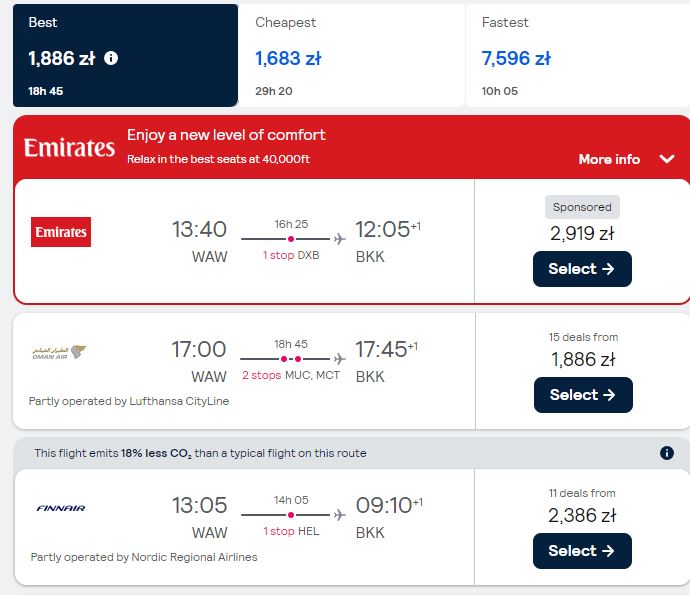Click the Finnair airline logo

[61, 508]
